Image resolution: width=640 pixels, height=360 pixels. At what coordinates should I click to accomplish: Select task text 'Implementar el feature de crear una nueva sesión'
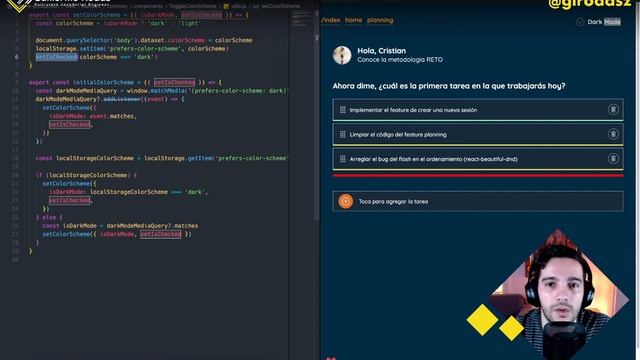[413, 110]
